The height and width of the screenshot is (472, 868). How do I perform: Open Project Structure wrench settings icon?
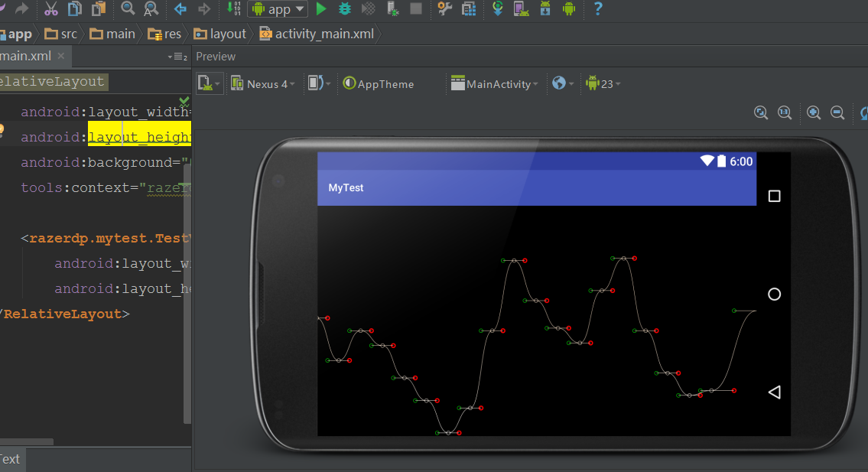click(445, 8)
